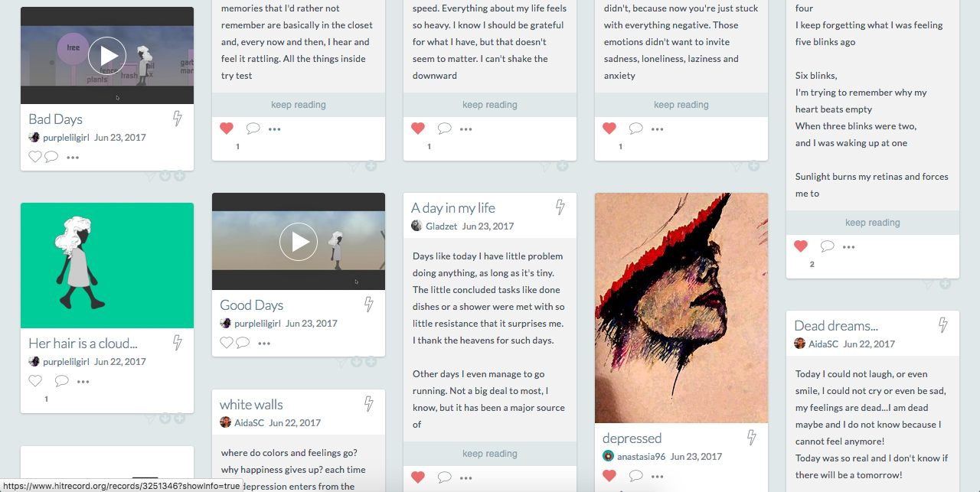
Task: Expand keep reading on A day in my life
Action: (490, 454)
